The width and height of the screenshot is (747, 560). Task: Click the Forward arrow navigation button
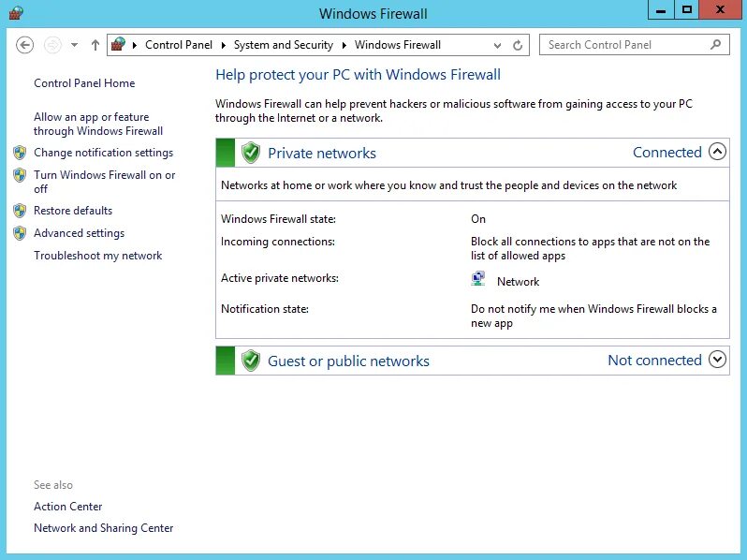[x=52, y=45]
